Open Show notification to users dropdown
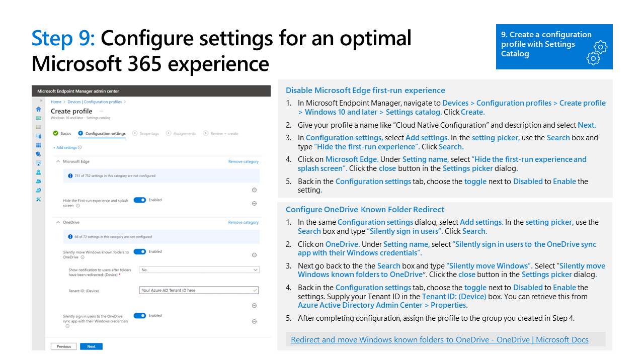 click(199, 270)
